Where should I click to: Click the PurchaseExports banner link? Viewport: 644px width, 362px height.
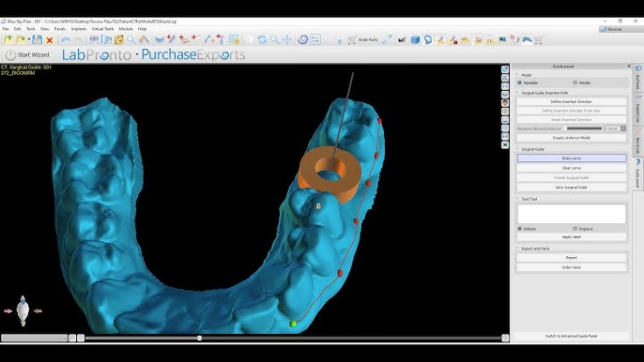193,54
